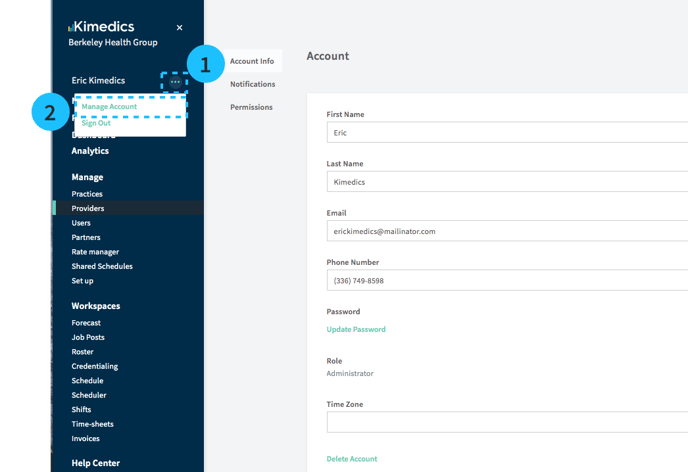Image resolution: width=688 pixels, height=472 pixels.
Task: Click the Delete Account link
Action: [x=352, y=459]
